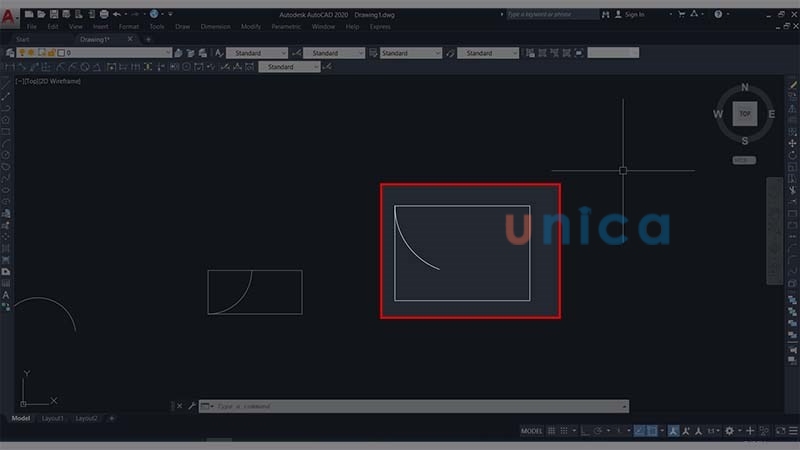Click the search binoculars icon
This screenshot has width=800, height=450.
[606, 15]
